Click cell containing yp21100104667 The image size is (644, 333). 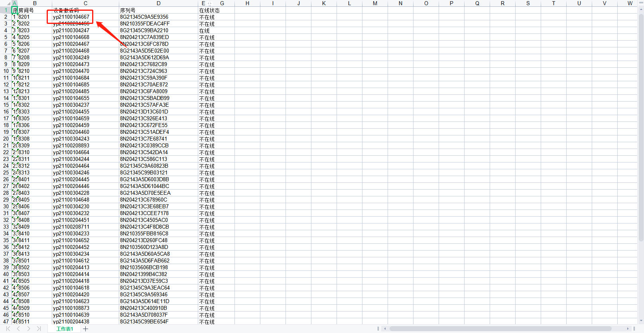(71, 17)
